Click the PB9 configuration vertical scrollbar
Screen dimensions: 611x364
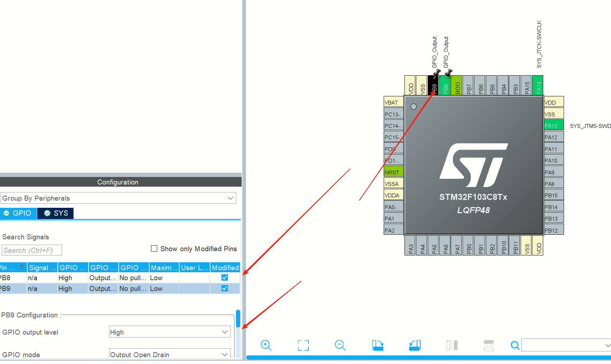coord(238,318)
